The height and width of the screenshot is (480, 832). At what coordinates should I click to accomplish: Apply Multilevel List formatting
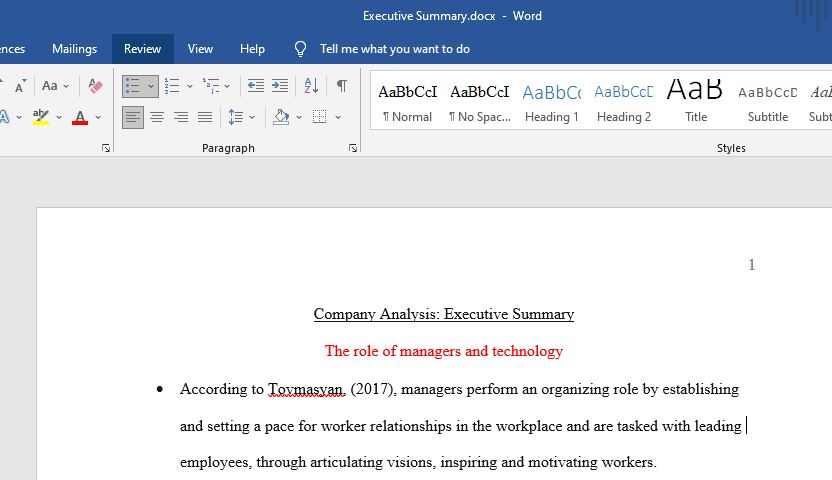[211, 86]
